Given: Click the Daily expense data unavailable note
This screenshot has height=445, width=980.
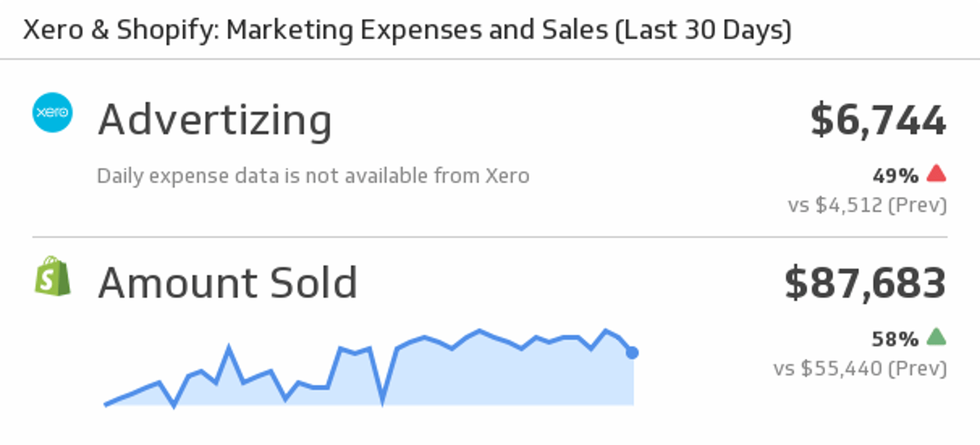Looking at the screenshot, I should pos(313,176).
